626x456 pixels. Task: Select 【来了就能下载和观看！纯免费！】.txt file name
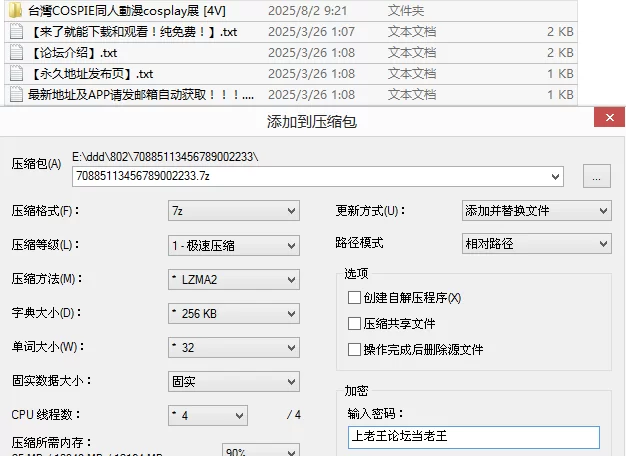(x=133, y=32)
